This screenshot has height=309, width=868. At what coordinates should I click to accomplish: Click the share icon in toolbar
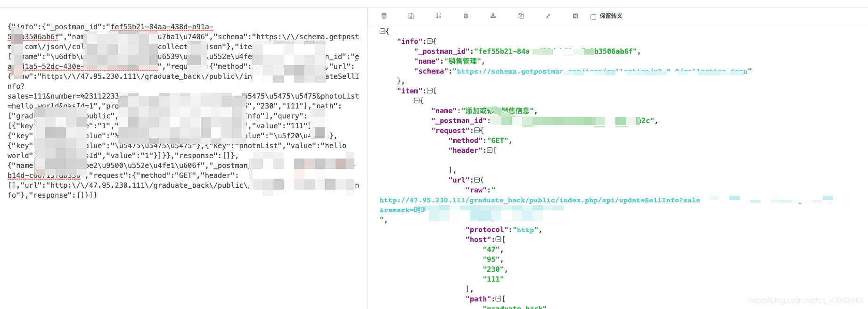575,16
